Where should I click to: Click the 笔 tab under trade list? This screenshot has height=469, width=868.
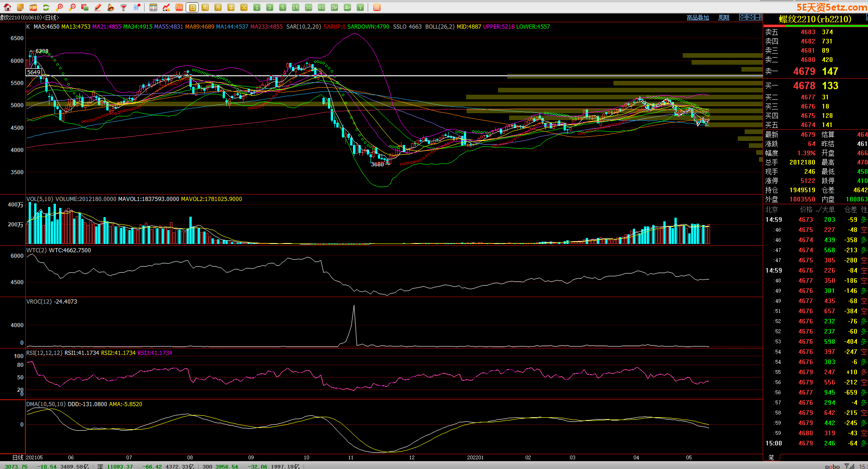(771, 457)
